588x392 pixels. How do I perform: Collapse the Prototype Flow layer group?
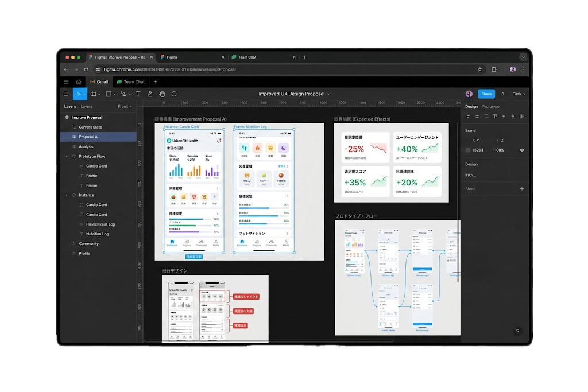(67, 156)
